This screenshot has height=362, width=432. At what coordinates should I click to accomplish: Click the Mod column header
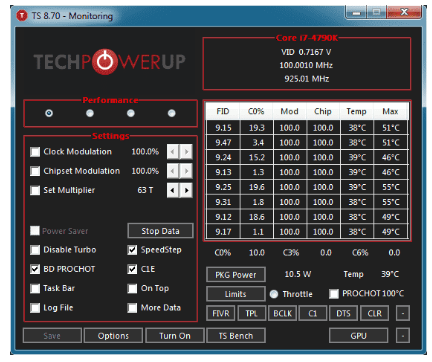tap(290, 111)
